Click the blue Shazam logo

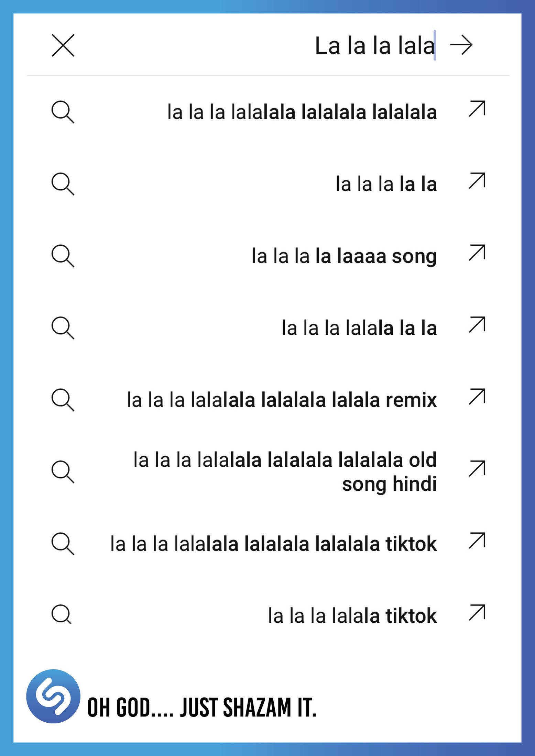(x=53, y=696)
